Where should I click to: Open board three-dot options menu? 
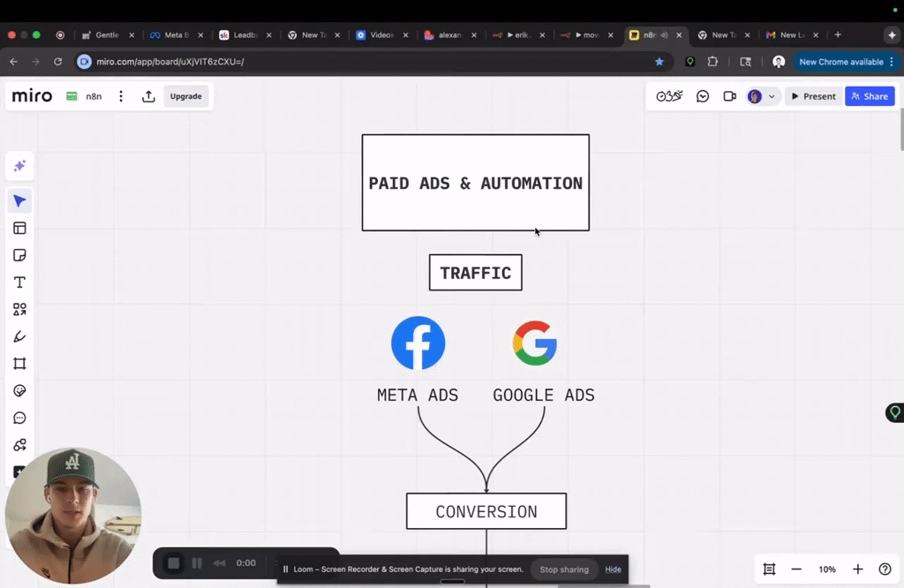[x=121, y=96]
